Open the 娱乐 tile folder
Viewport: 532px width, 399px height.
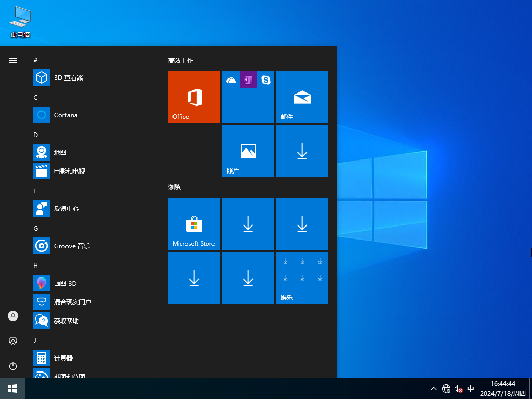tap(302, 277)
